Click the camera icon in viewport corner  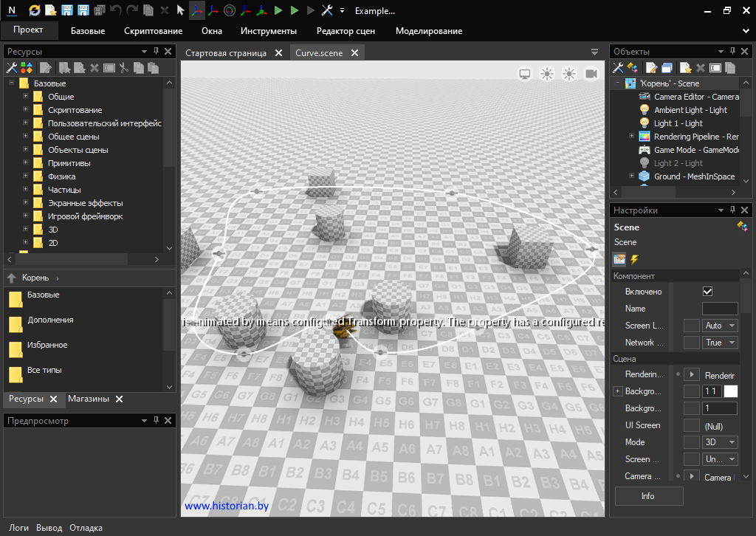click(x=591, y=74)
